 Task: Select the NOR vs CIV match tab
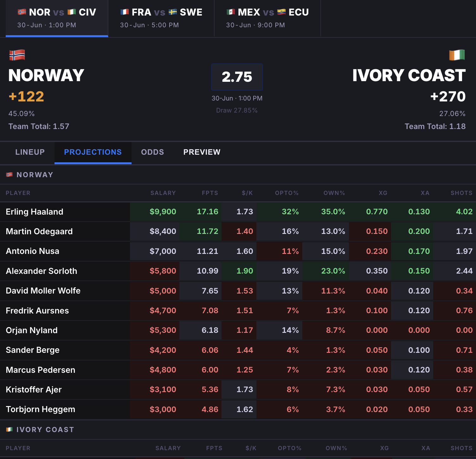[57, 18]
